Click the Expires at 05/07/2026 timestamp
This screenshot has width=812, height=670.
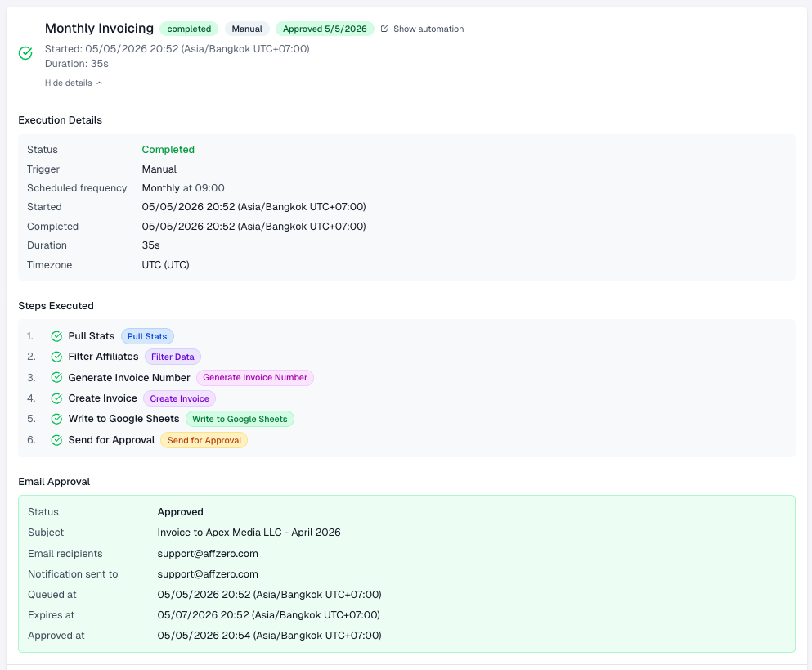click(269, 615)
